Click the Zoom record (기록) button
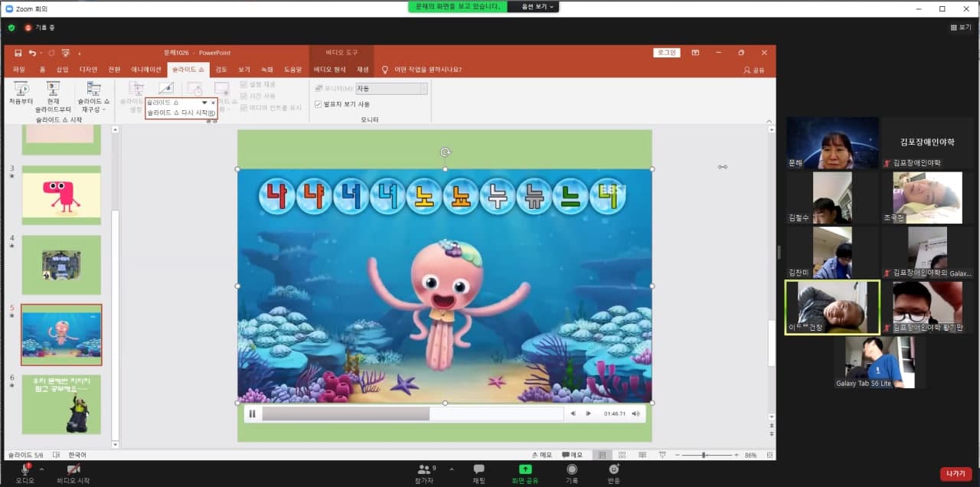Image resolution: width=980 pixels, height=487 pixels. (572, 473)
